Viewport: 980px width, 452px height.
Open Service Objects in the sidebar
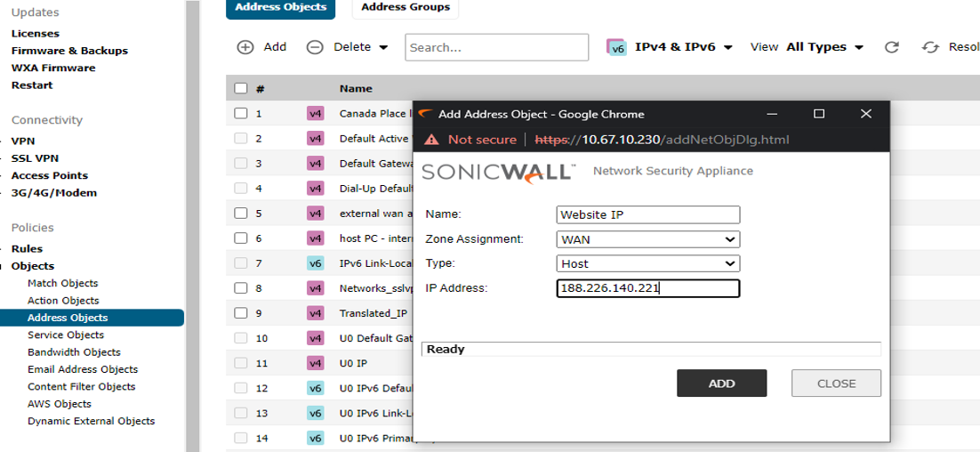(x=66, y=335)
